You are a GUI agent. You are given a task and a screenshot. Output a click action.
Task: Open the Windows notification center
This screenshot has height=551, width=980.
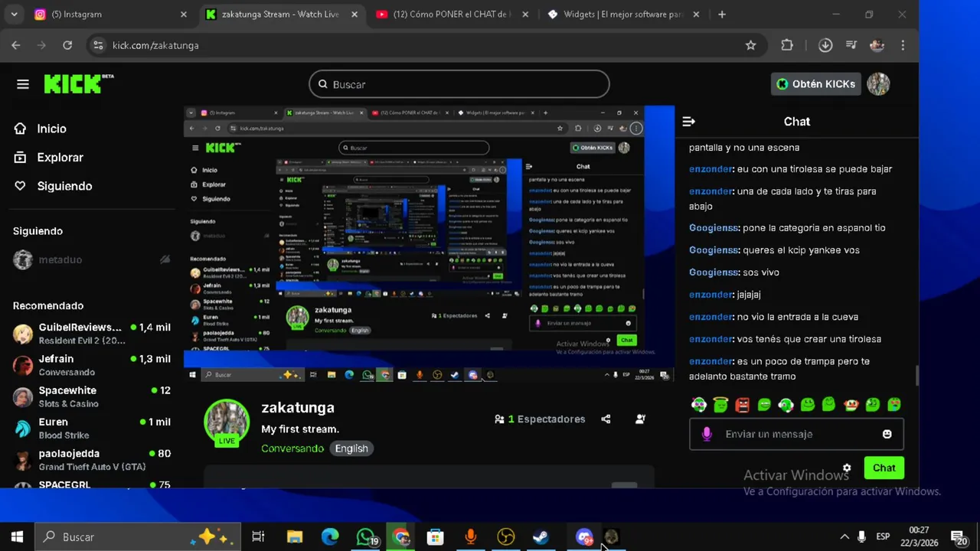pos(958,536)
